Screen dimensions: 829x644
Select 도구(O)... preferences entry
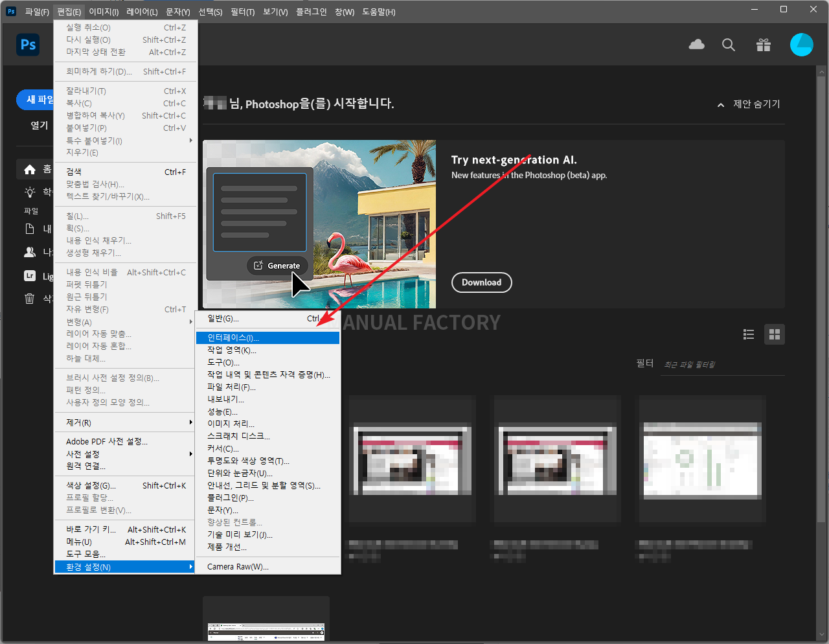268,362
